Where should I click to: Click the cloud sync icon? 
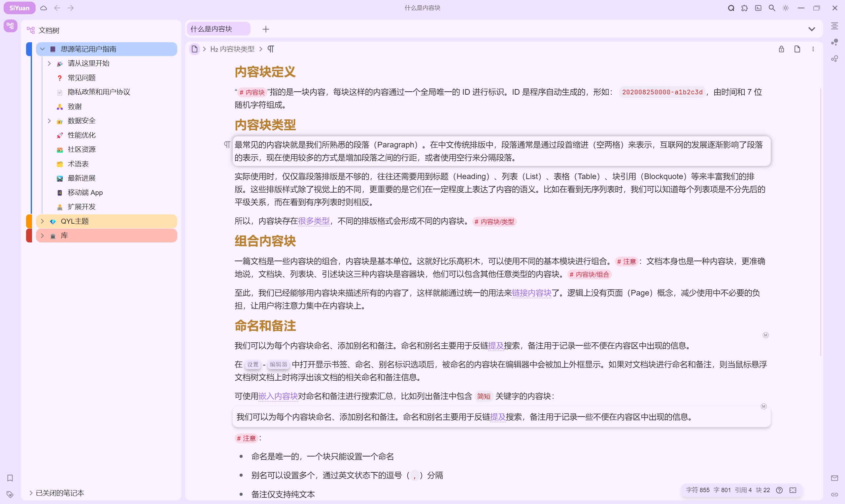tap(44, 8)
